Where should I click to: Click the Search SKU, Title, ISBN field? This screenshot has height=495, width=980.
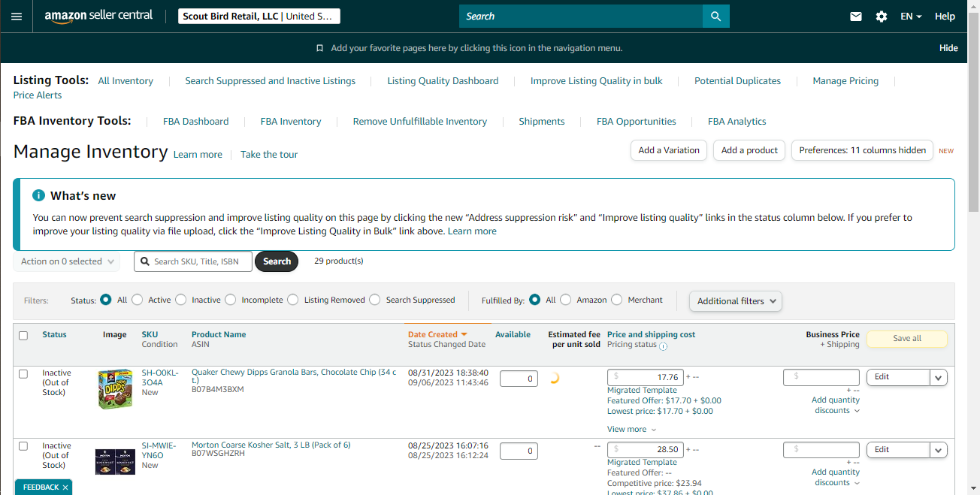[x=193, y=261]
